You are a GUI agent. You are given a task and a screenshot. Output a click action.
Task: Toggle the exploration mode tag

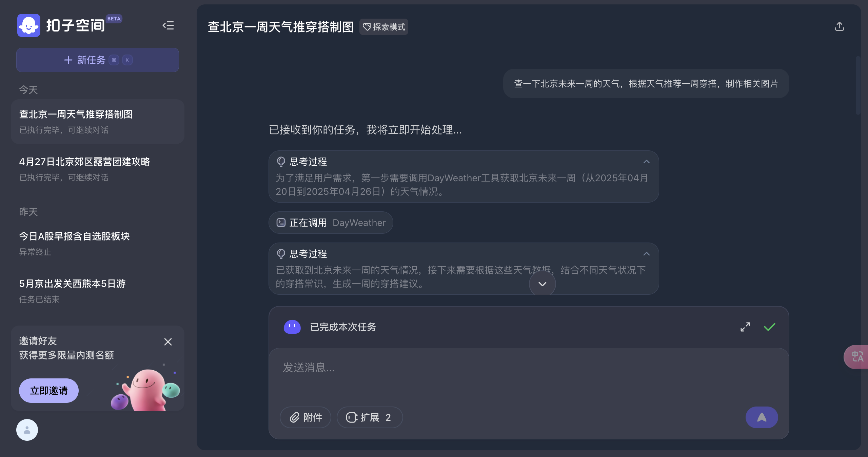tap(384, 27)
